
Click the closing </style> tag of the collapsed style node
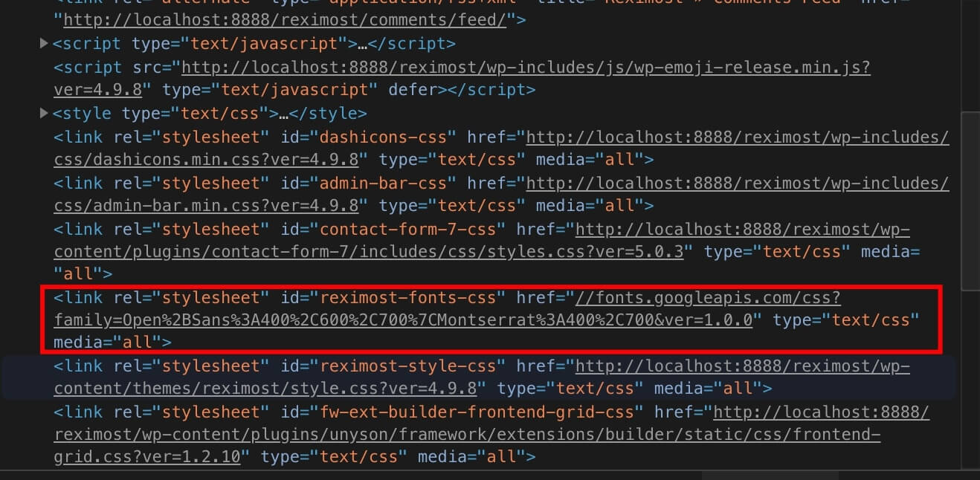pos(327,114)
